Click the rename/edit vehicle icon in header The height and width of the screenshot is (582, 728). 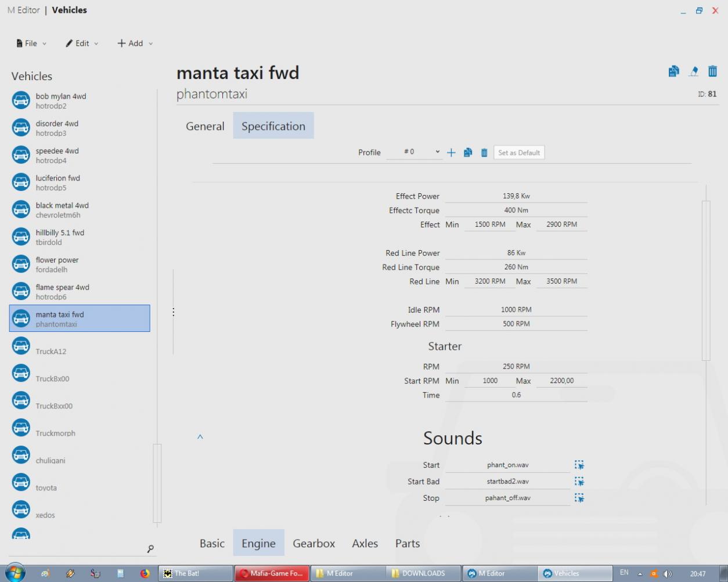pyautogui.click(x=693, y=71)
